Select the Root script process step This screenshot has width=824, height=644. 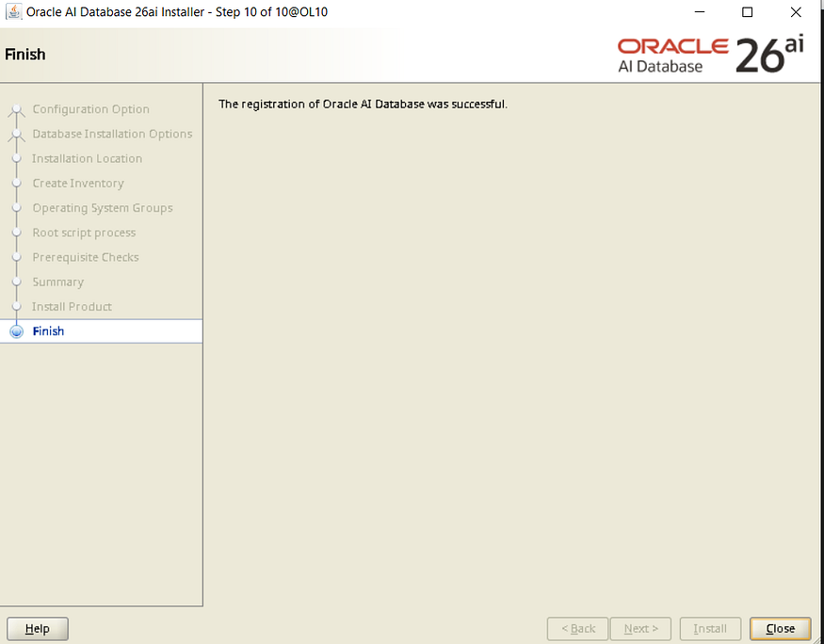(84, 233)
